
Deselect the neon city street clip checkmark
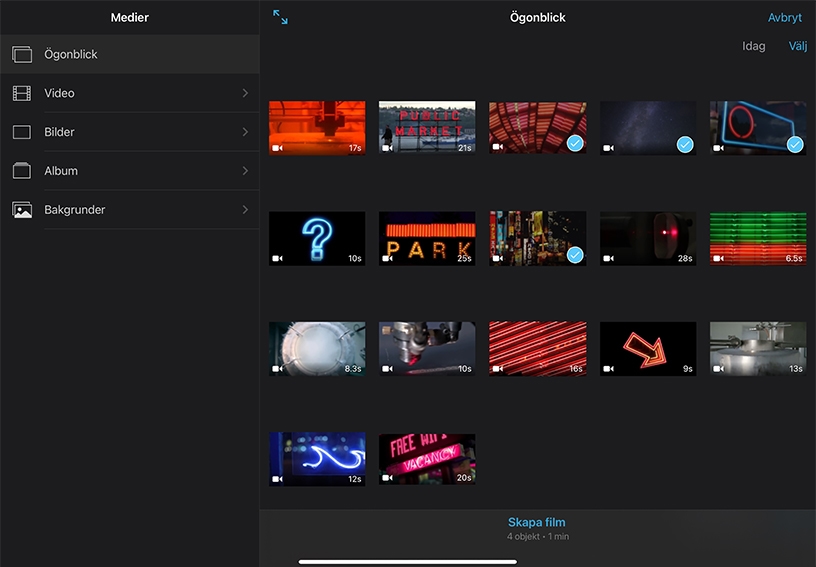(x=575, y=254)
